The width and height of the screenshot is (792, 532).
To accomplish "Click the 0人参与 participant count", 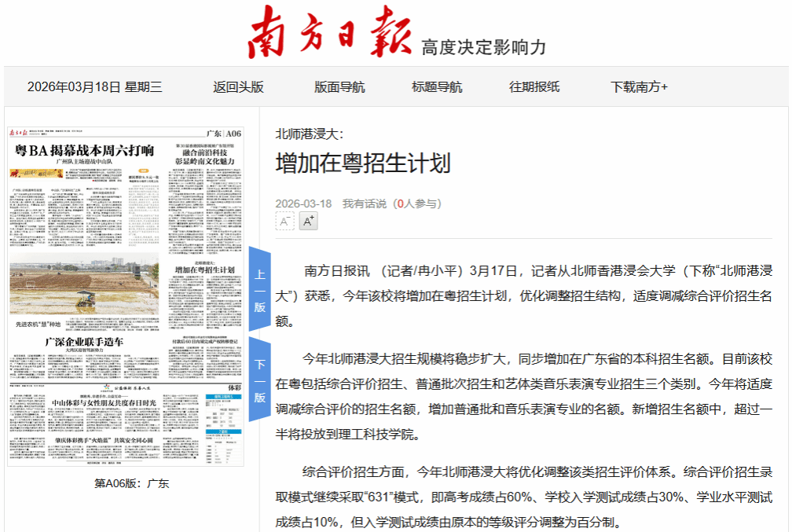I will click(416, 204).
